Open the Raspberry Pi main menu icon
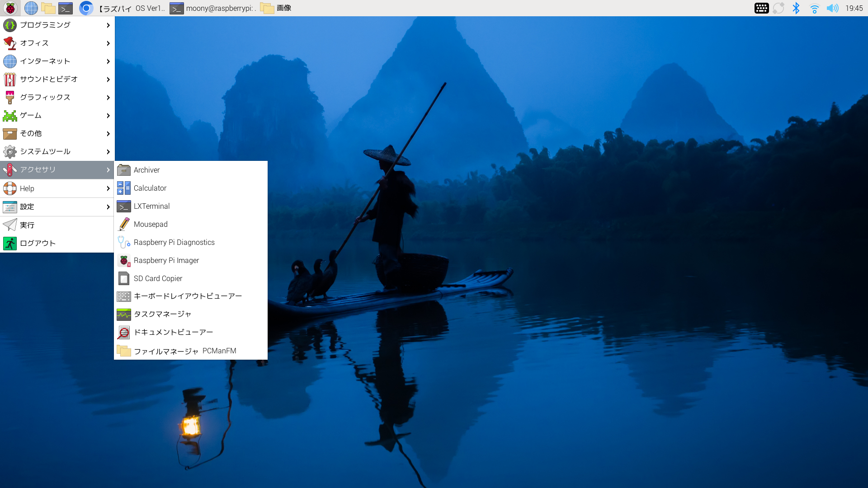Viewport: 868px width, 488px height. (10, 8)
